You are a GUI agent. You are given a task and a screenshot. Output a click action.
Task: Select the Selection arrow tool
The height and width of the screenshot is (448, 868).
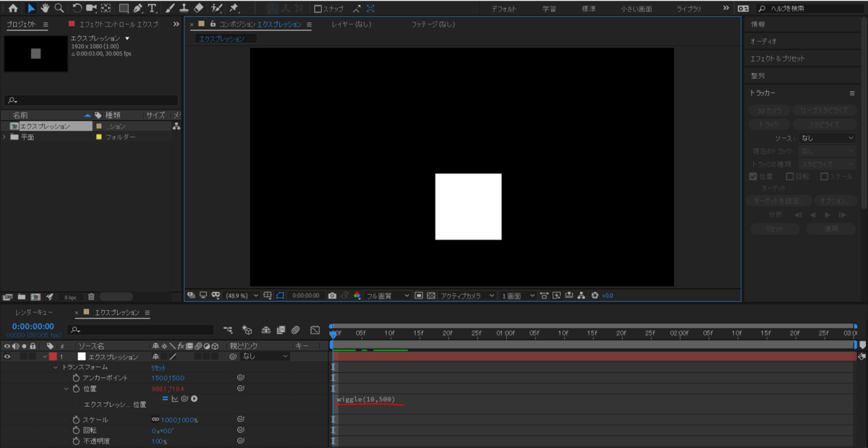click(x=31, y=9)
